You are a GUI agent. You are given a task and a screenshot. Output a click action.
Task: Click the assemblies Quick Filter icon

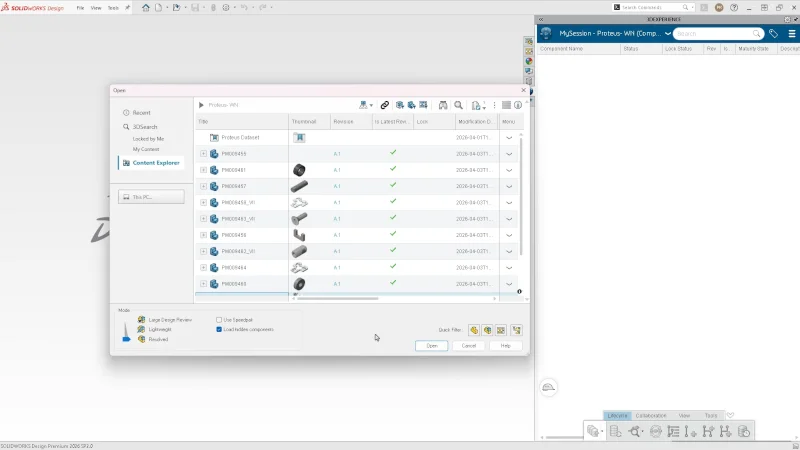(488, 330)
